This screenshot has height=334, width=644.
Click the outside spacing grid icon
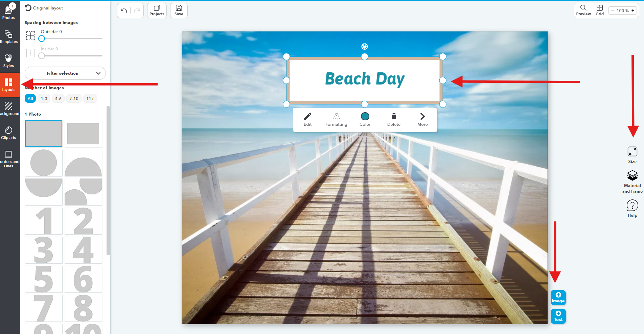click(x=30, y=35)
